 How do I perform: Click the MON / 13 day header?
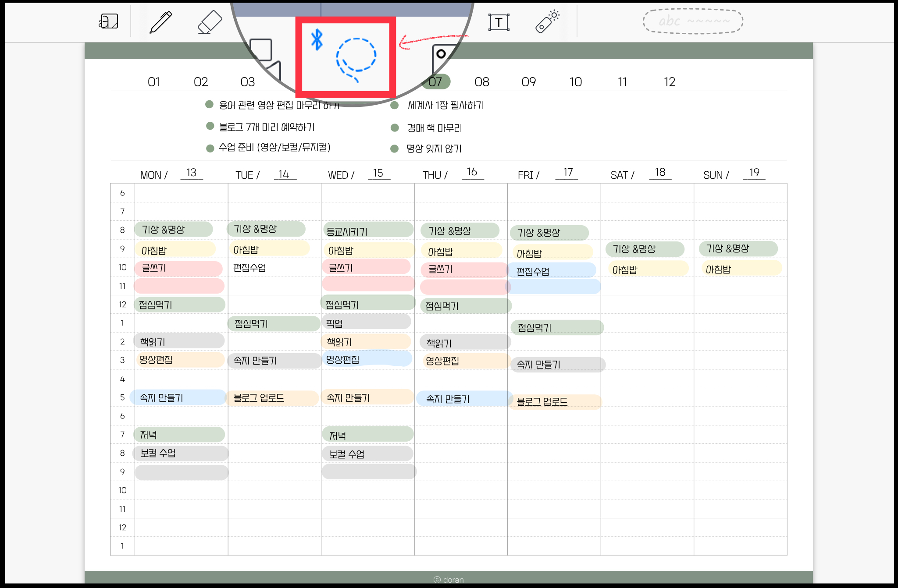coord(171,174)
